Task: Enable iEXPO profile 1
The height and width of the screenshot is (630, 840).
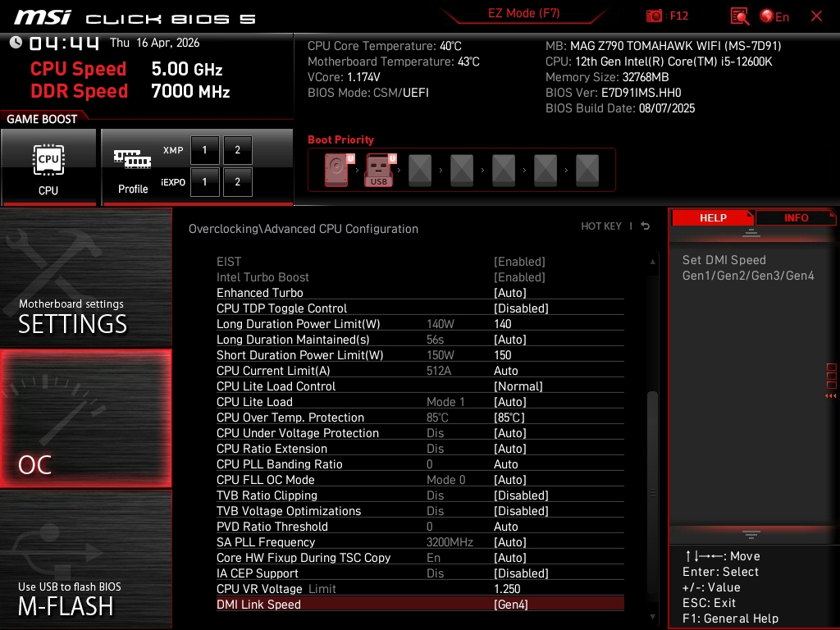Action: [204, 182]
